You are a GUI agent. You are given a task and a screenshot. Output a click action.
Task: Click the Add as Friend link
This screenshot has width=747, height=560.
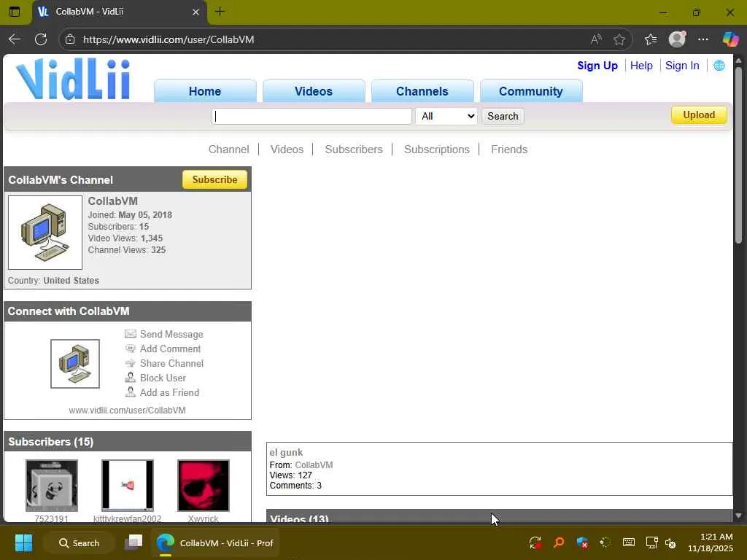pyautogui.click(x=169, y=393)
